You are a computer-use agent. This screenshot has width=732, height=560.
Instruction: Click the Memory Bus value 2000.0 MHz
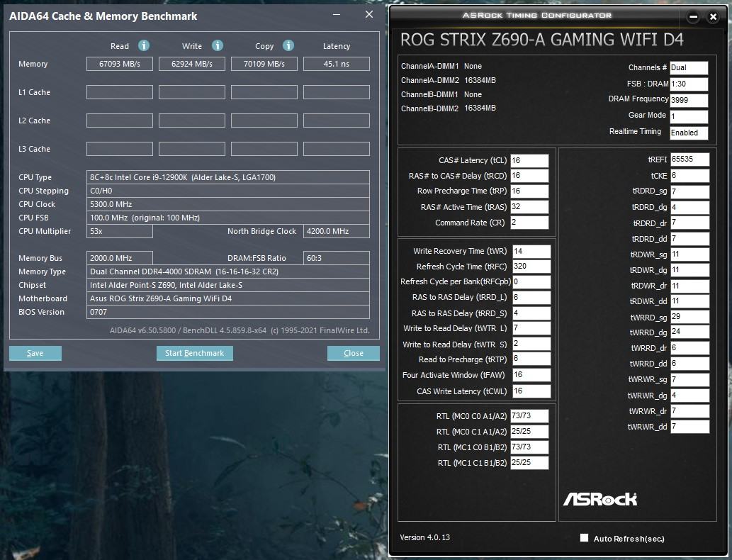click(x=120, y=258)
